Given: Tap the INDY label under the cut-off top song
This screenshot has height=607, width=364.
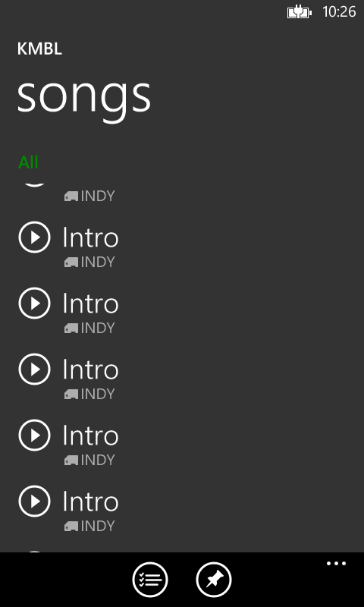Looking at the screenshot, I should point(98,197).
